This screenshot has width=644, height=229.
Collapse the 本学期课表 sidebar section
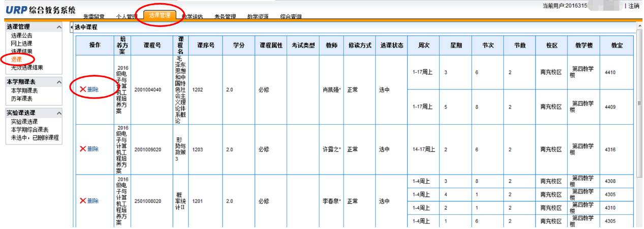coord(59,82)
